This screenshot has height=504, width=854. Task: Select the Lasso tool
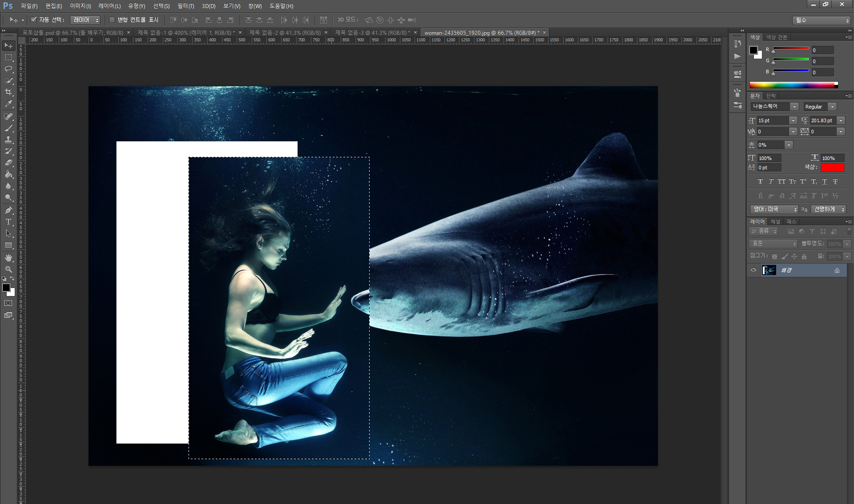[8, 69]
